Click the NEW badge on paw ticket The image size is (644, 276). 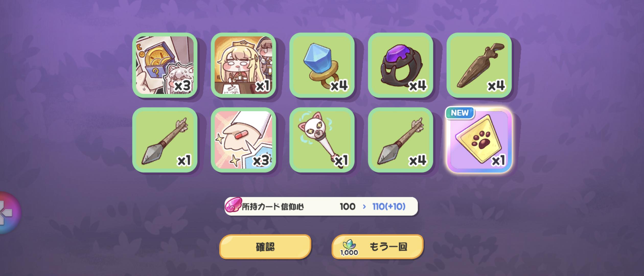(460, 113)
